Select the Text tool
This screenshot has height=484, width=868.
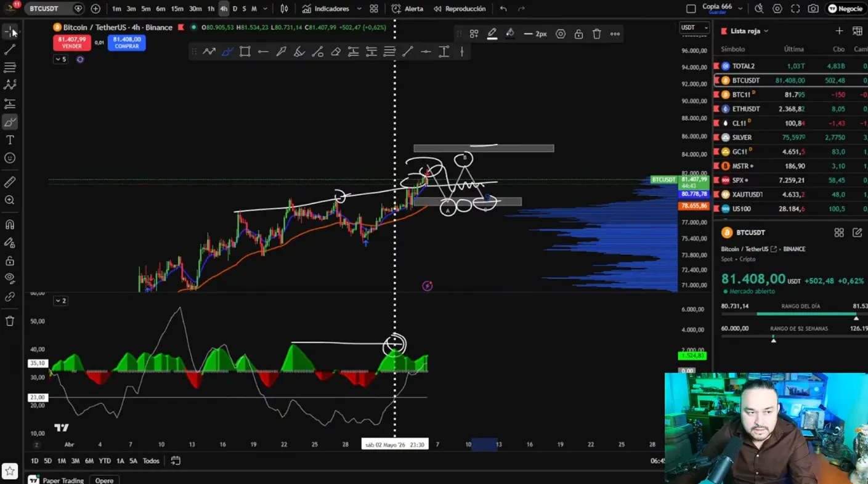10,140
